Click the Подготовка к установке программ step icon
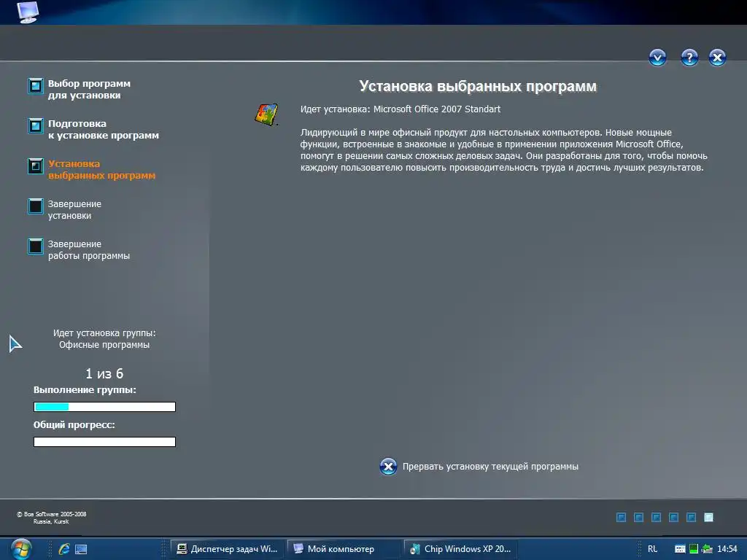 click(x=36, y=126)
